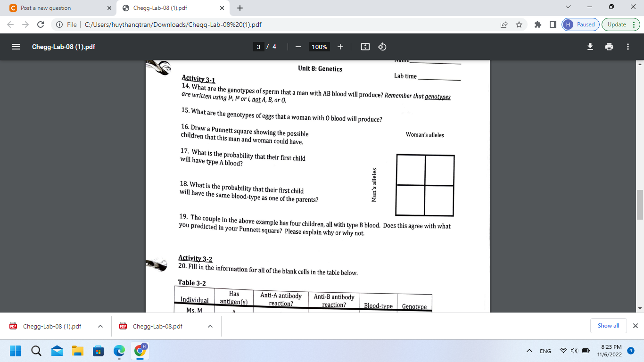This screenshot has width=644, height=362.
Task: Click the address bar URL
Action: [173, 25]
